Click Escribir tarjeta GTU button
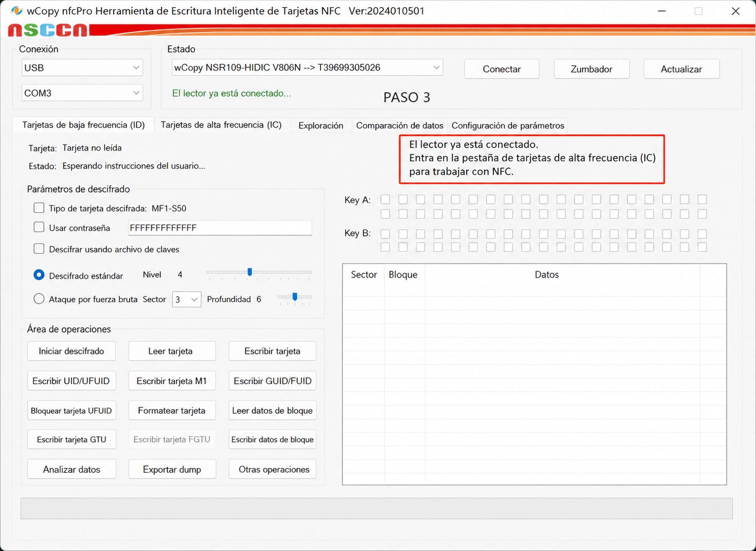This screenshot has height=551, width=756. click(72, 439)
